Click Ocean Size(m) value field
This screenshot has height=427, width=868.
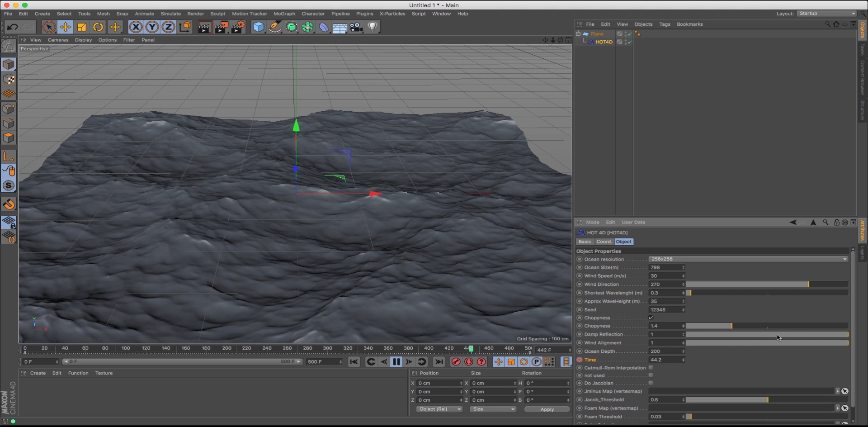[665, 268]
